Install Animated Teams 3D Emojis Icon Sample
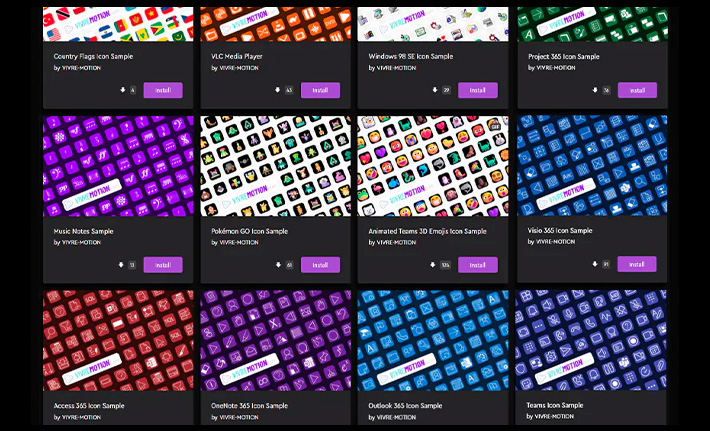The width and height of the screenshot is (710, 431). (x=478, y=265)
